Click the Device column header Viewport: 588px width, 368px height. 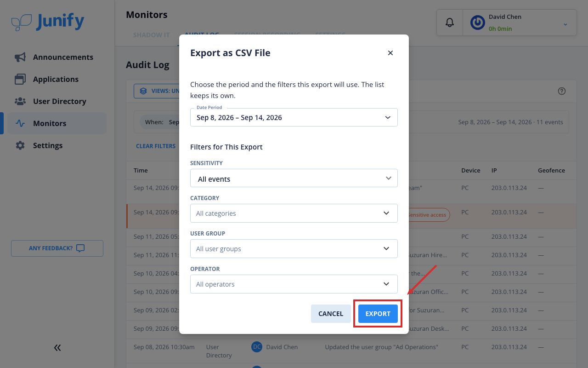(x=471, y=170)
